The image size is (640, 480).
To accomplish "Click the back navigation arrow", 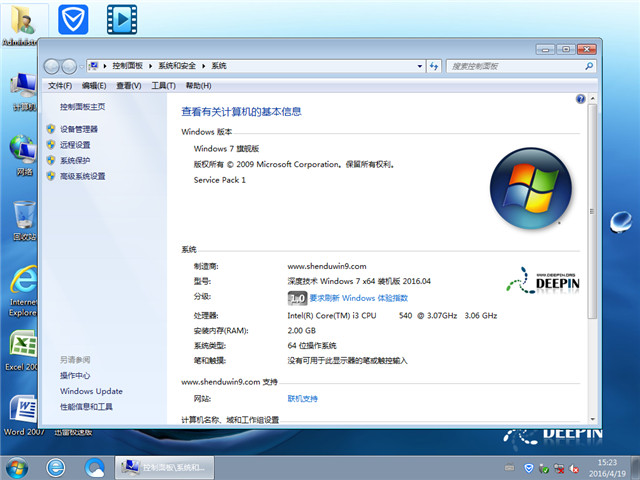I will click(x=51, y=66).
